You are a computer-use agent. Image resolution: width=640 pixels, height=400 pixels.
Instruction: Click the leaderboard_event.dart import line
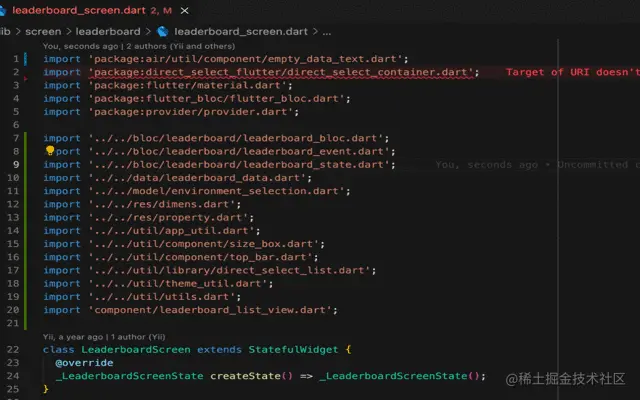pyautogui.click(x=219, y=151)
